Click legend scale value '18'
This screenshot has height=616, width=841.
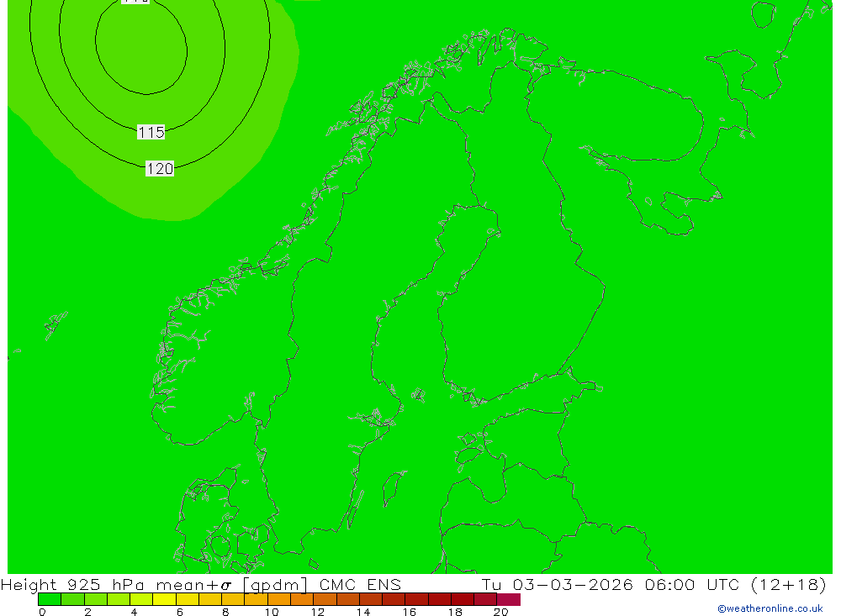455,612
